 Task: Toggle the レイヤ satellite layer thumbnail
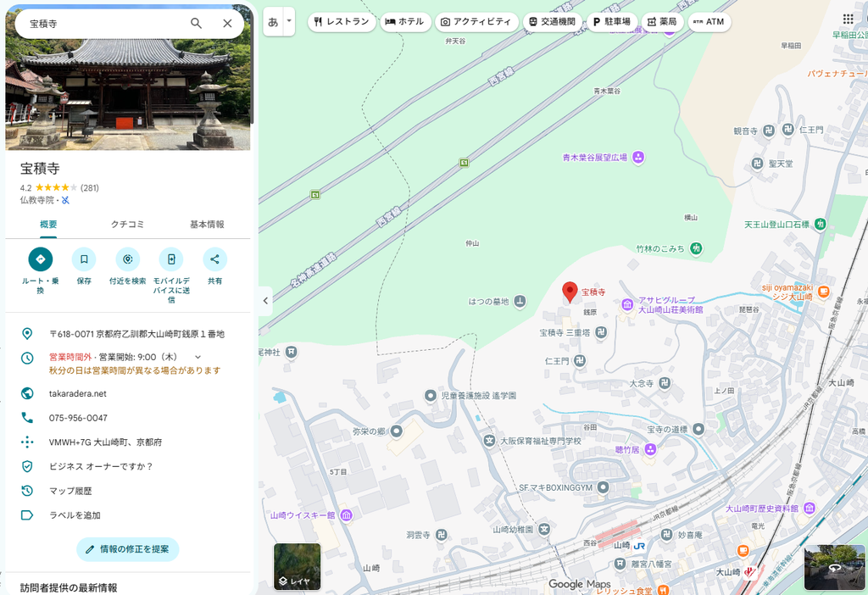(298, 566)
